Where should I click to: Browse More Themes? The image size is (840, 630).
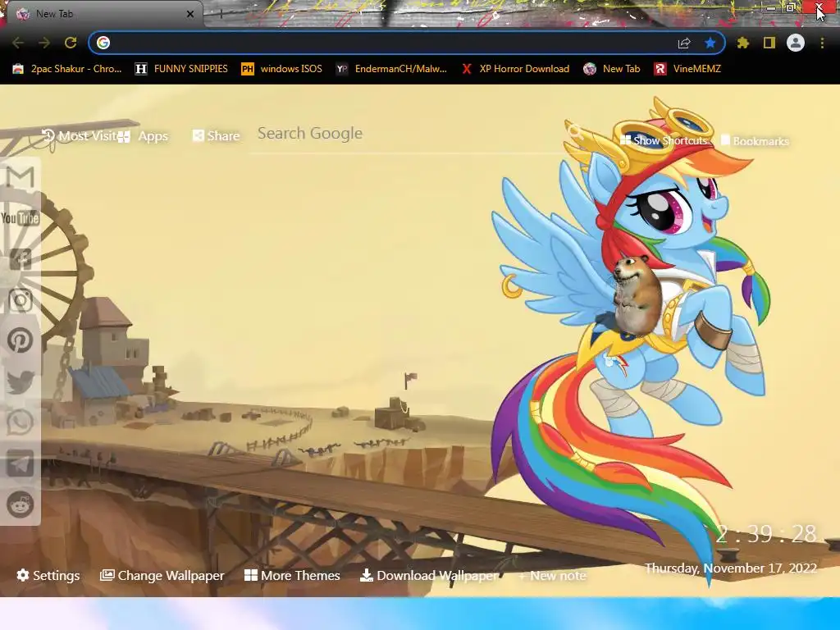292,575
